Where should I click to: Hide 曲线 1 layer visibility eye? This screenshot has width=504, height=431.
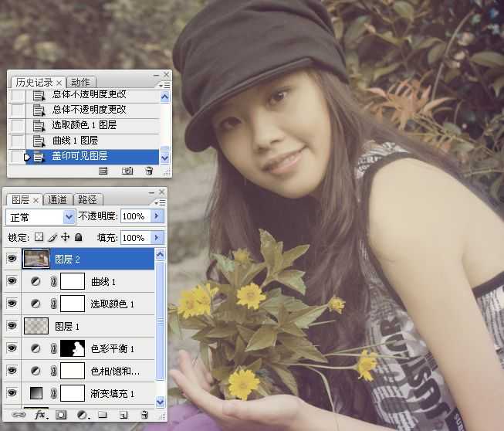pyautogui.click(x=12, y=281)
